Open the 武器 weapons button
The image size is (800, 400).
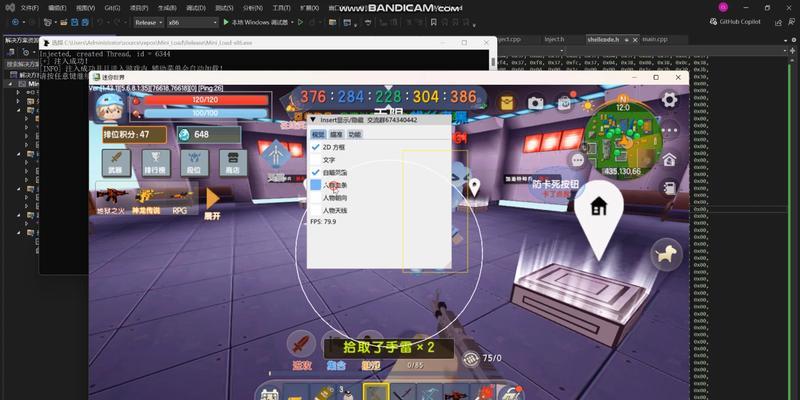tap(116, 163)
